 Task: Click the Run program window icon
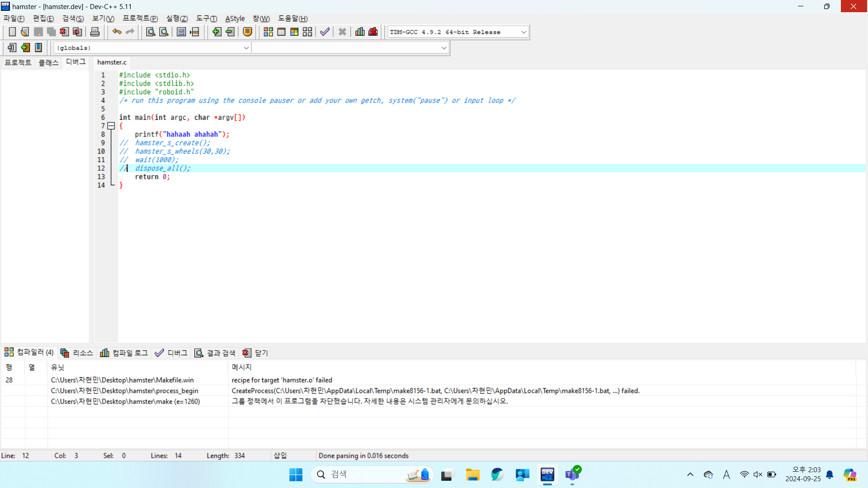point(281,32)
